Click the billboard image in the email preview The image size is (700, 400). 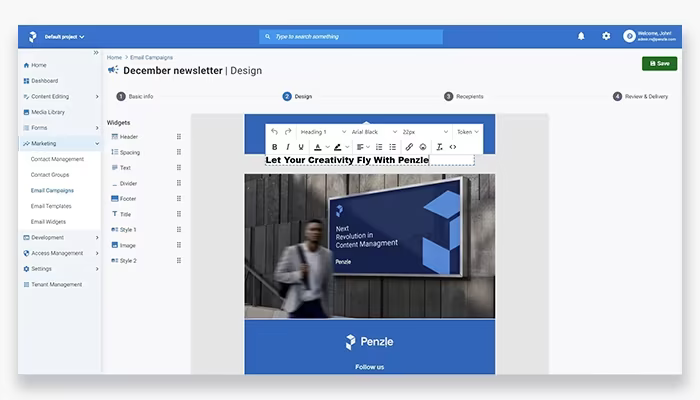370,246
